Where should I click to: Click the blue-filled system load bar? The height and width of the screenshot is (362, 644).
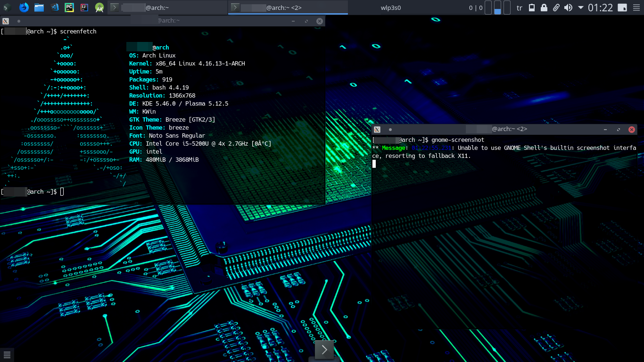(x=497, y=8)
